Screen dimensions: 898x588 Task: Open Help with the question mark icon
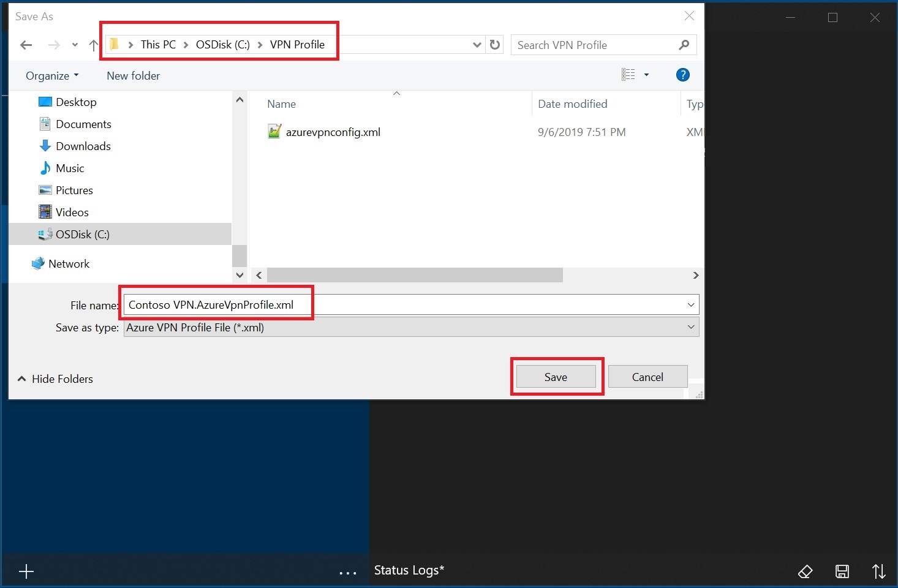point(682,75)
